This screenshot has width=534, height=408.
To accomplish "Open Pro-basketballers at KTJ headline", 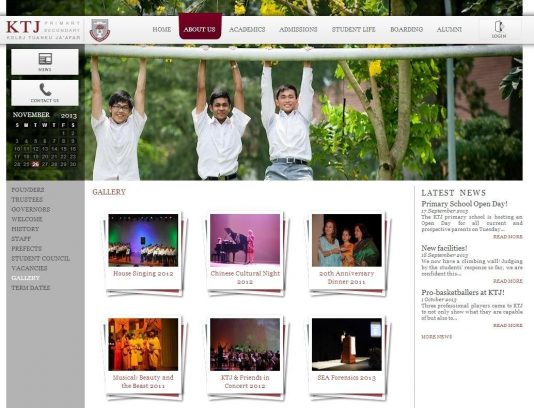I will [463, 293].
